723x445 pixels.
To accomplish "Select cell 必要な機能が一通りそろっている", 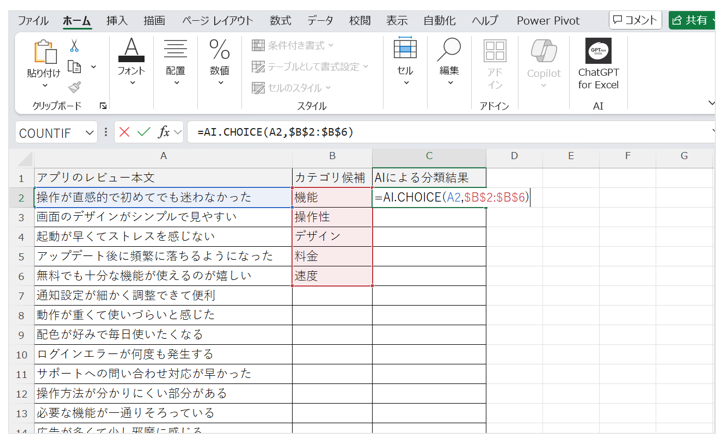I will coord(163,413).
